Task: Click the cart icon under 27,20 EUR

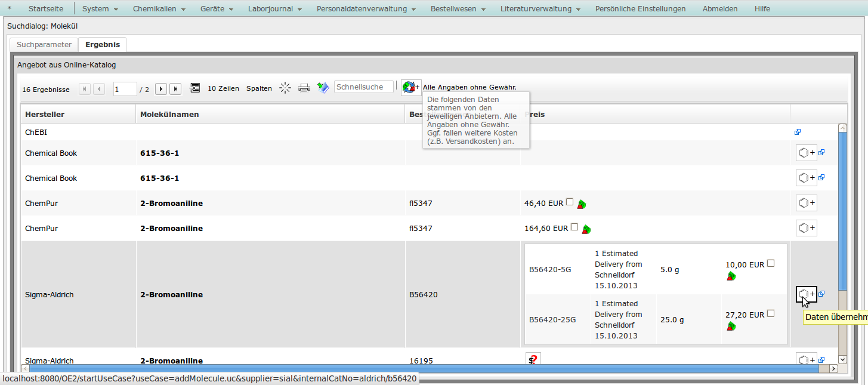Action: coord(731,326)
